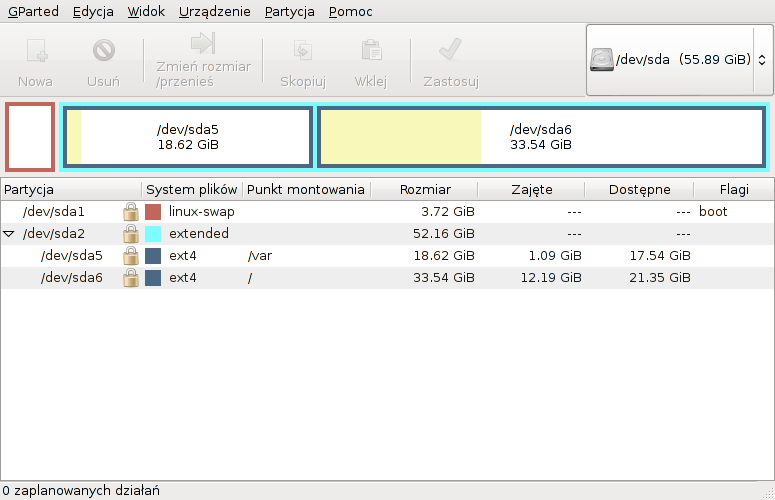
Task: Click the lock icon beside /dev/sda6
Action: pyautogui.click(x=130, y=278)
